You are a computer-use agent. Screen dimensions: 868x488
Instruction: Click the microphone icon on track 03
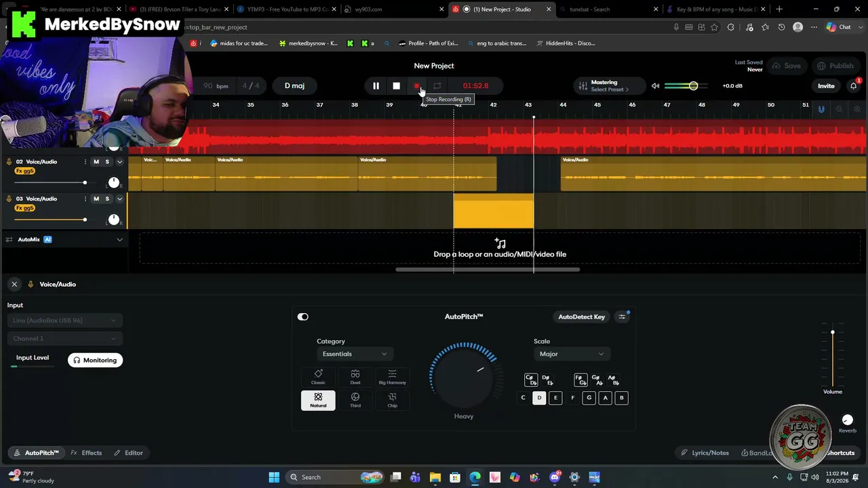pos(9,199)
